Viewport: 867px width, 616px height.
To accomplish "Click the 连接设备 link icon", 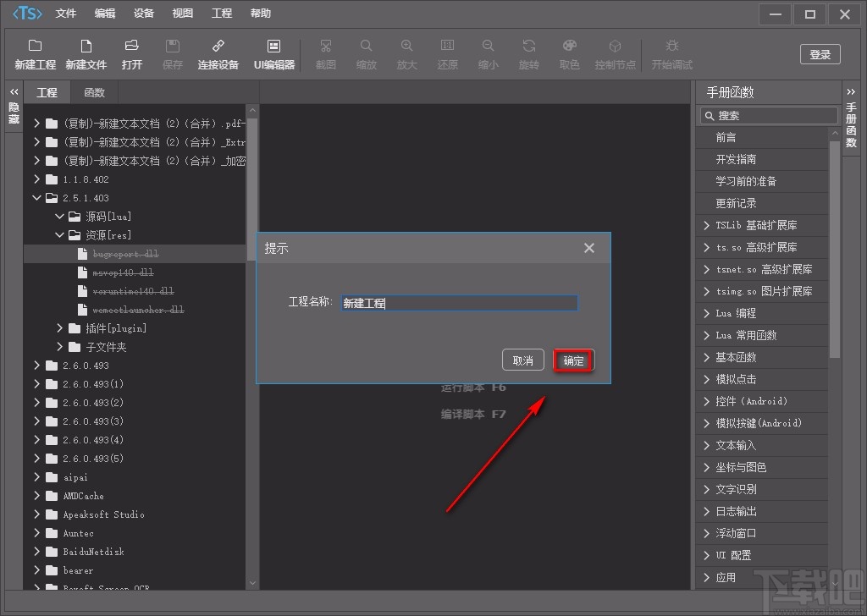I will point(218,54).
